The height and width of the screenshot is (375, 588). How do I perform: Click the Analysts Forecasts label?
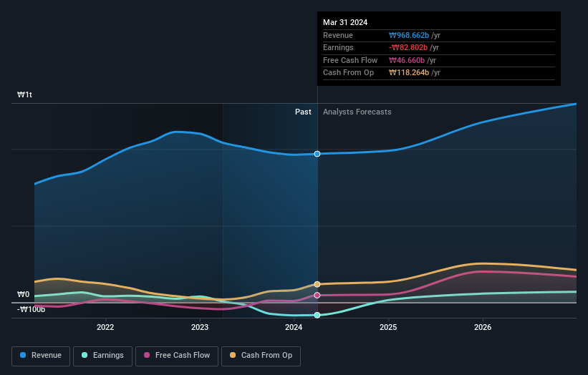(x=357, y=112)
